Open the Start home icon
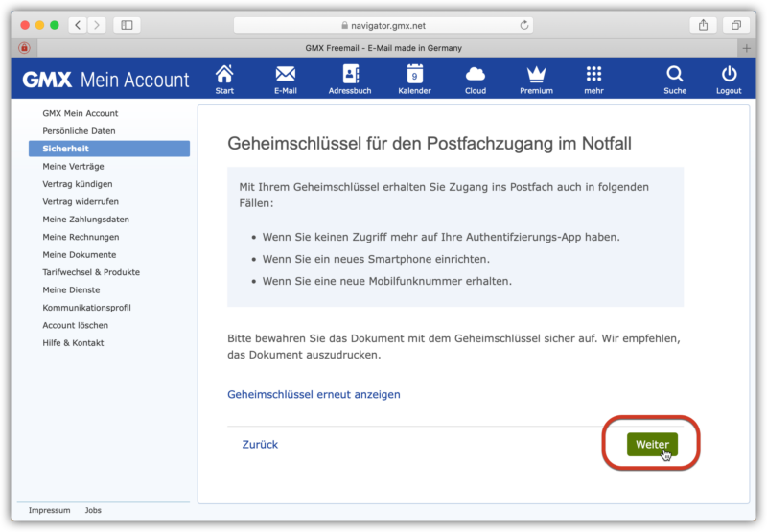767x532 pixels. (224, 75)
